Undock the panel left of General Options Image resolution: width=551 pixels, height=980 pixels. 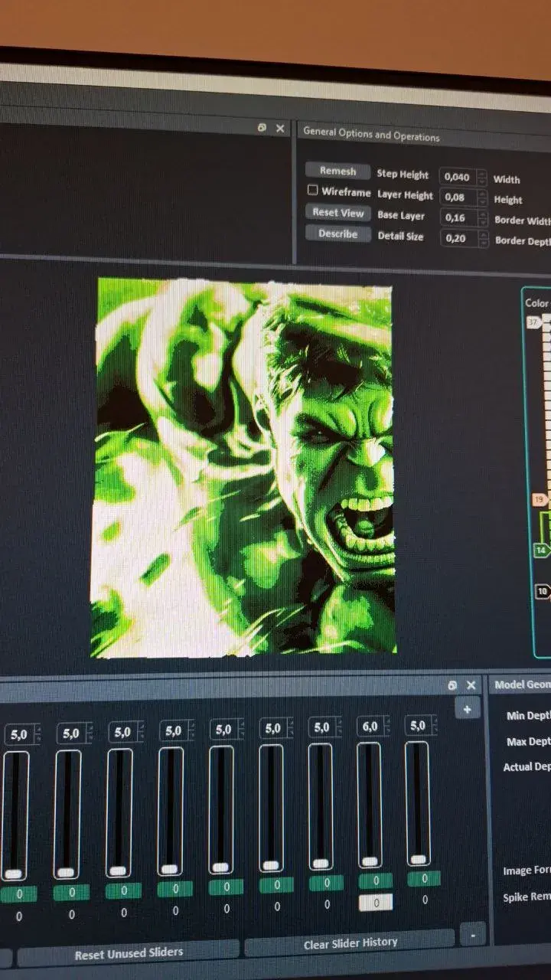coord(262,128)
